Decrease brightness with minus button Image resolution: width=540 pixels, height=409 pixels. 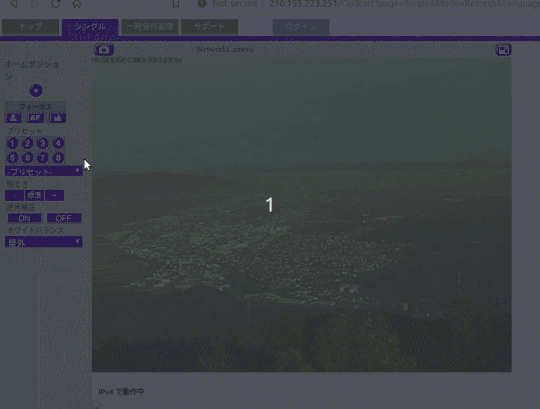[x=14, y=196]
